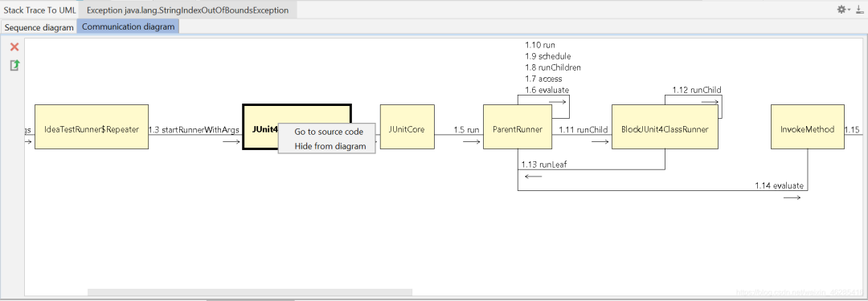Click the BlockJUnit4ClassRunner class box

point(665,127)
